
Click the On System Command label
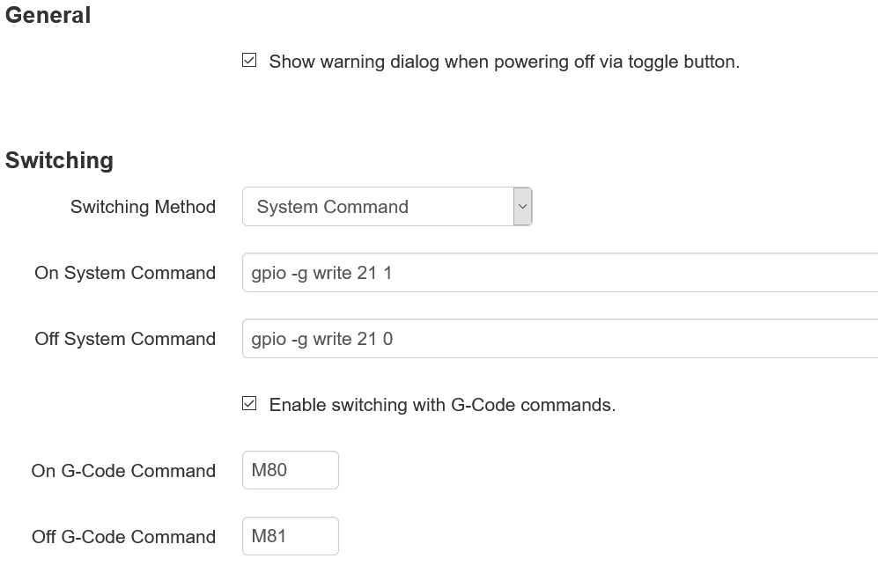tap(125, 273)
